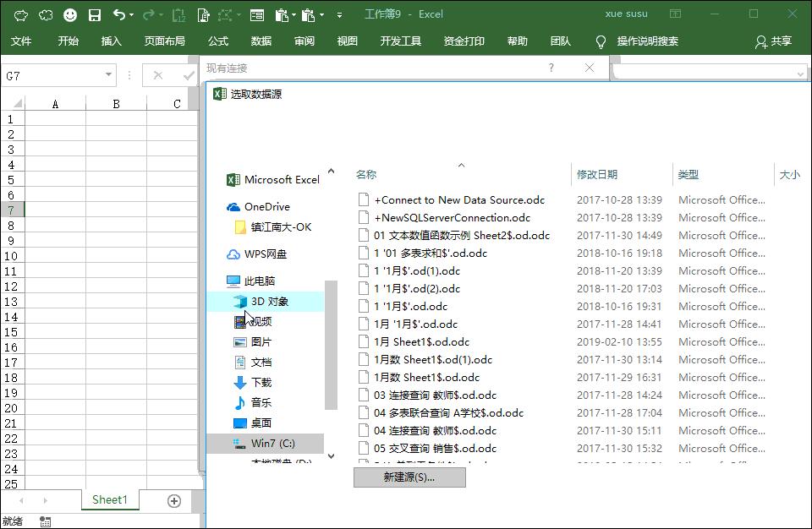Add a new sheet with the plus icon
This screenshot has width=812, height=529.
174,500
